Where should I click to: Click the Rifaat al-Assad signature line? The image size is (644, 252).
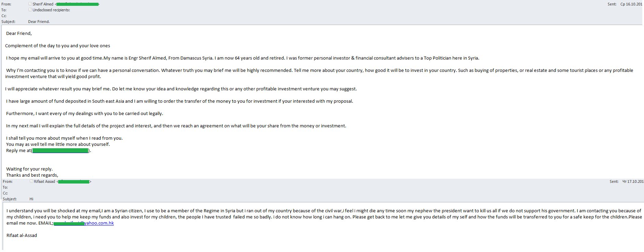click(x=22, y=236)
